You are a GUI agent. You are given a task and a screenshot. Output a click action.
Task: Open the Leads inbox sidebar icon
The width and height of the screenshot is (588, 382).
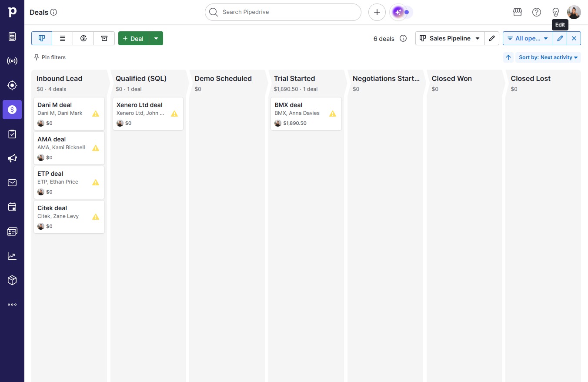coord(12,37)
